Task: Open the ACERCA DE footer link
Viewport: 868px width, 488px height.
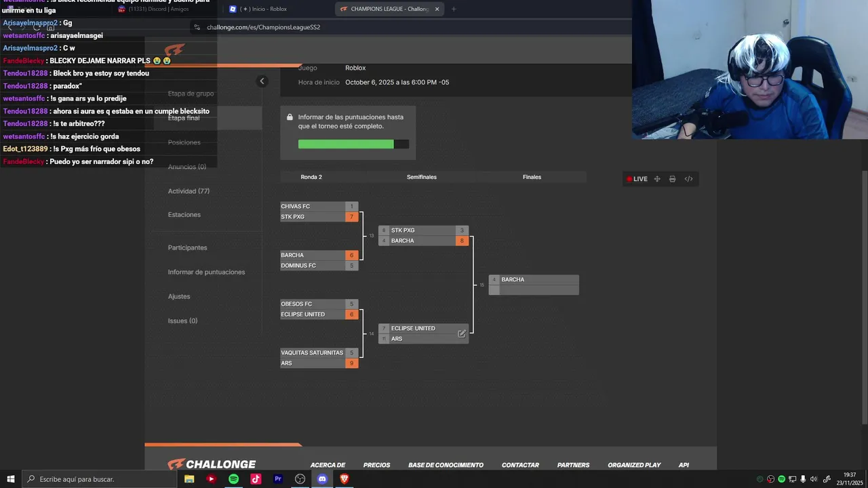Action: [328, 465]
